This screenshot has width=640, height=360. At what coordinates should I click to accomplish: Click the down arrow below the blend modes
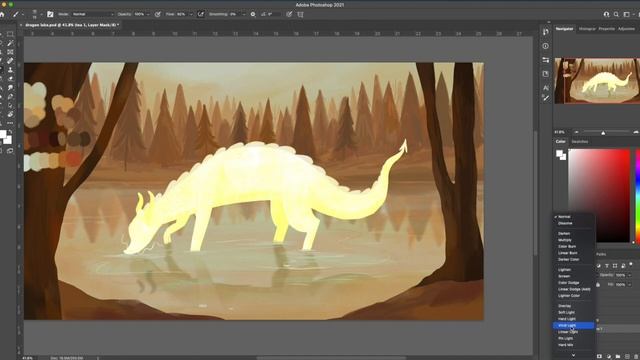(x=573, y=355)
